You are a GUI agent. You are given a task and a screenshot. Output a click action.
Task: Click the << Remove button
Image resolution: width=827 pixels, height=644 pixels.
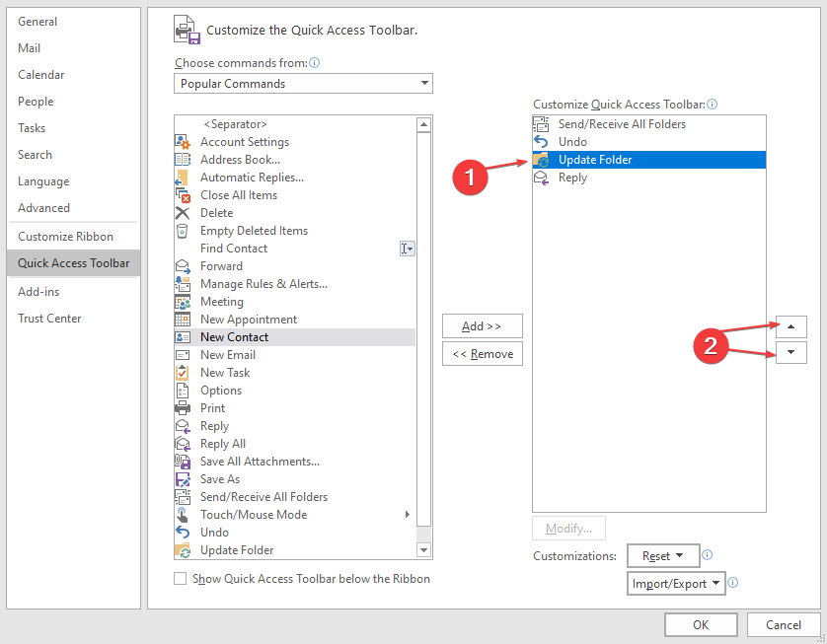pos(482,354)
